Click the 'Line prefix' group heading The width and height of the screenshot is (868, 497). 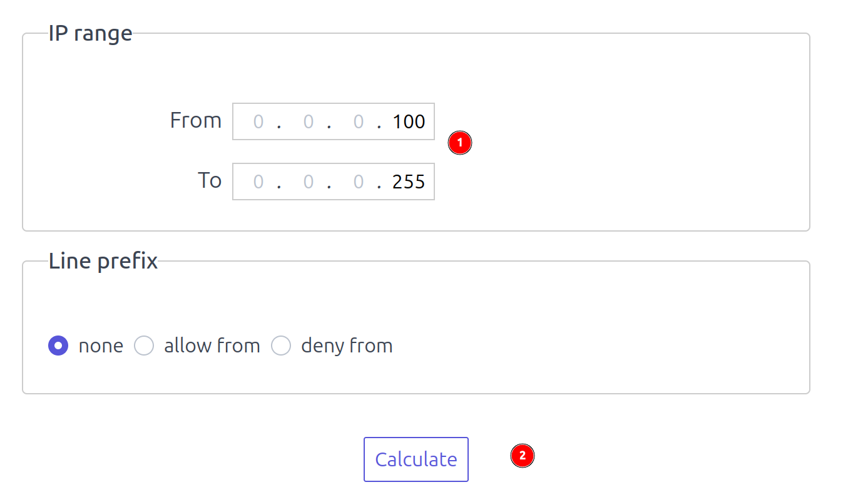click(103, 261)
